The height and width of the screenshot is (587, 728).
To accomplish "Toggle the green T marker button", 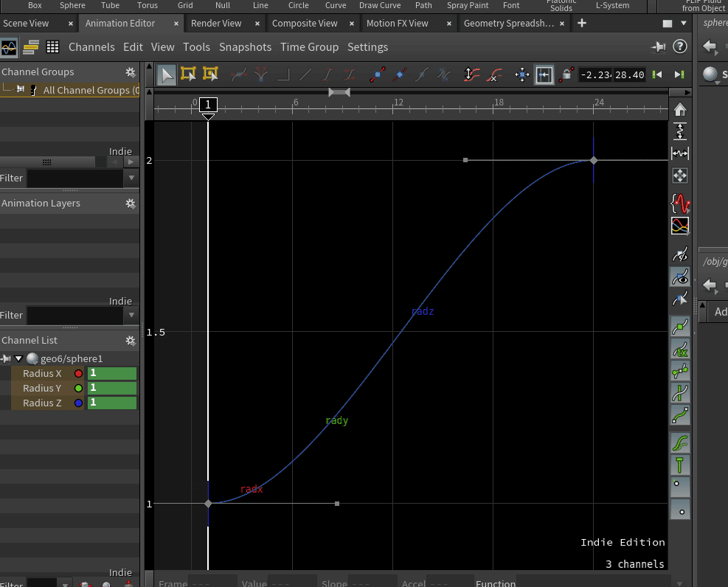I will [680, 465].
